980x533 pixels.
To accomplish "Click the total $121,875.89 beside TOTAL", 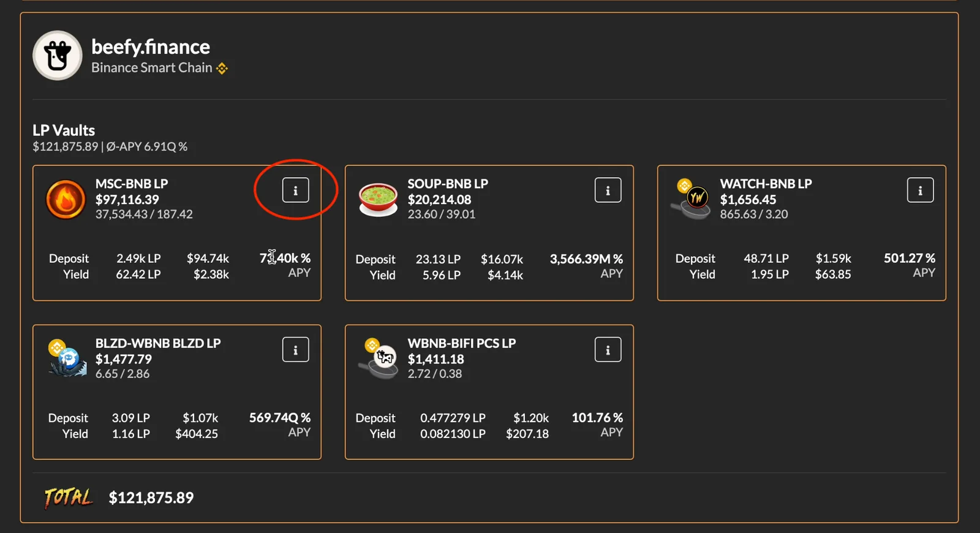I will point(151,497).
